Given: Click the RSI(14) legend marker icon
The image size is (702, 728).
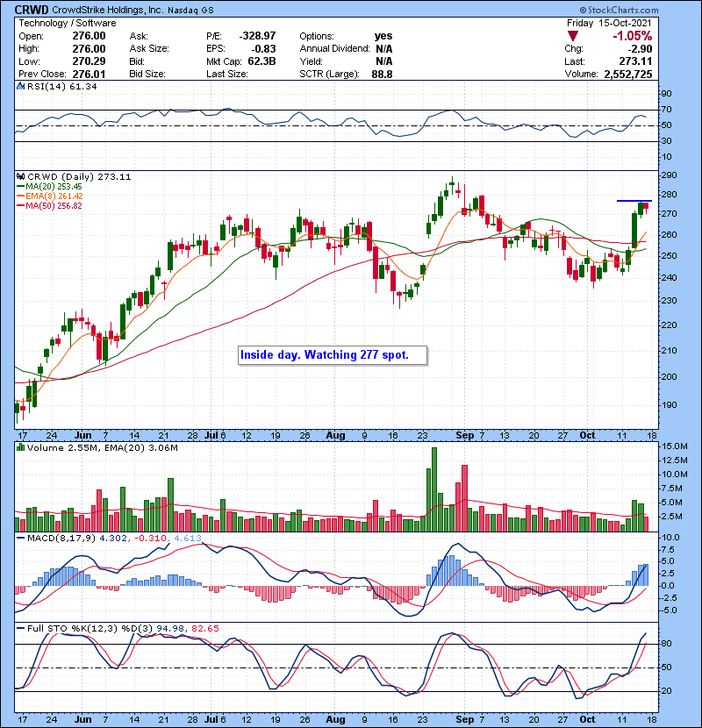Looking at the screenshot, I should (19, 87).
